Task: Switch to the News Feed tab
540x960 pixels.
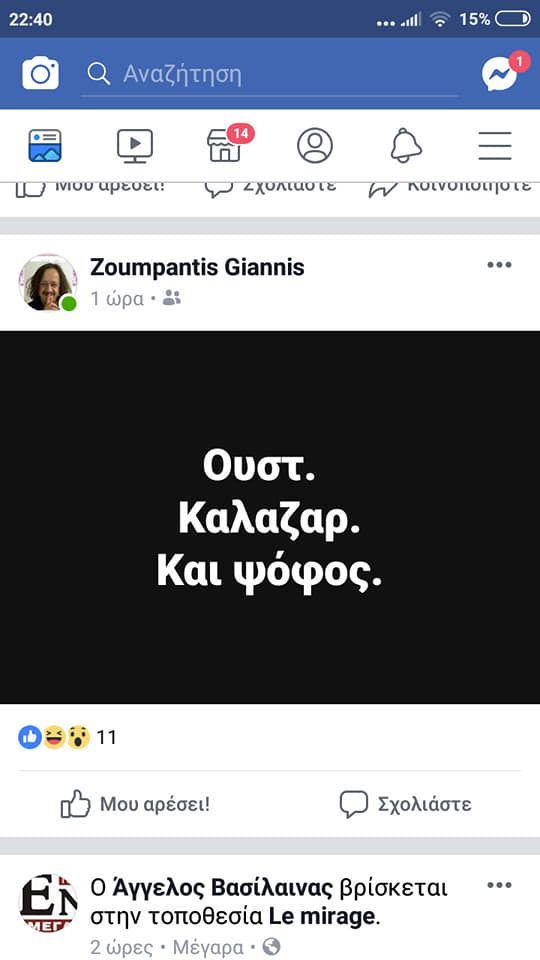Action: pos(45,146)
